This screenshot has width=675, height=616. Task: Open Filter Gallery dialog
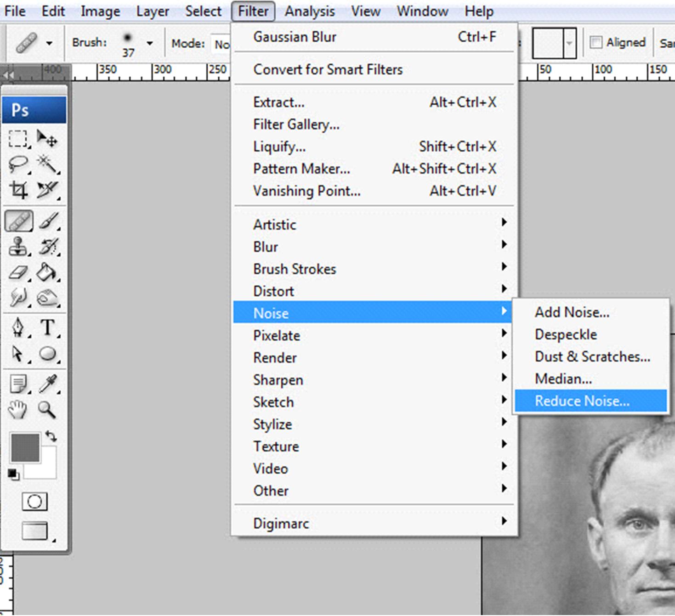(x=296, y=124)
